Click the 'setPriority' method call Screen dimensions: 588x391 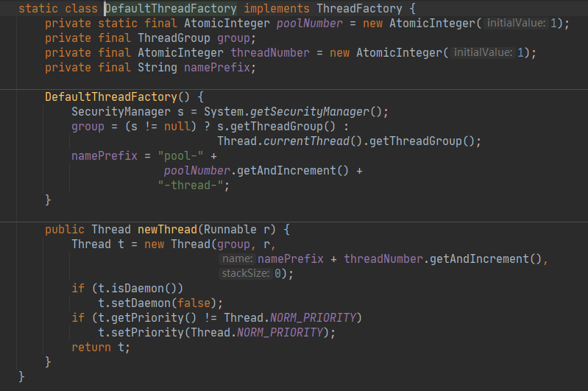click(x=148, y=333)
